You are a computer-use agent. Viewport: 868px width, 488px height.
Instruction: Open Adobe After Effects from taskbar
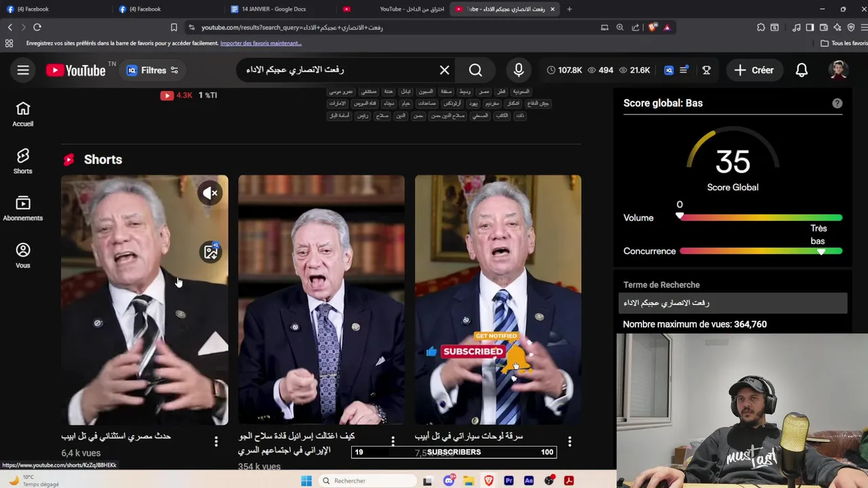point(529,481)
